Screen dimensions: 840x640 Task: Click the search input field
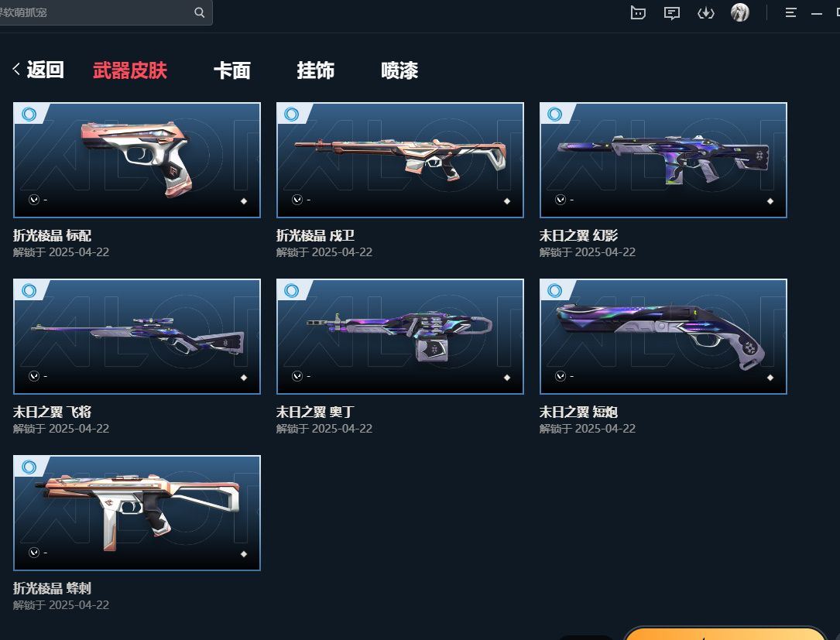pos(97,12)
